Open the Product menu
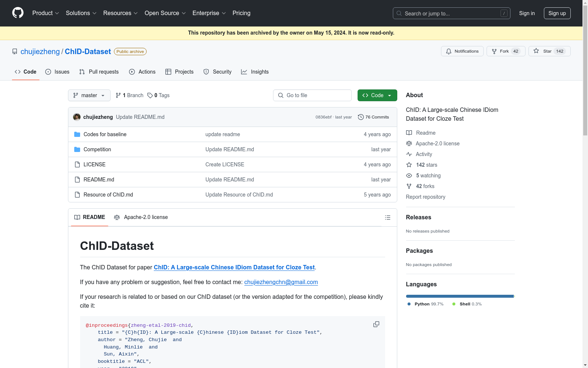The image size is (588, 368). [46, 13]
